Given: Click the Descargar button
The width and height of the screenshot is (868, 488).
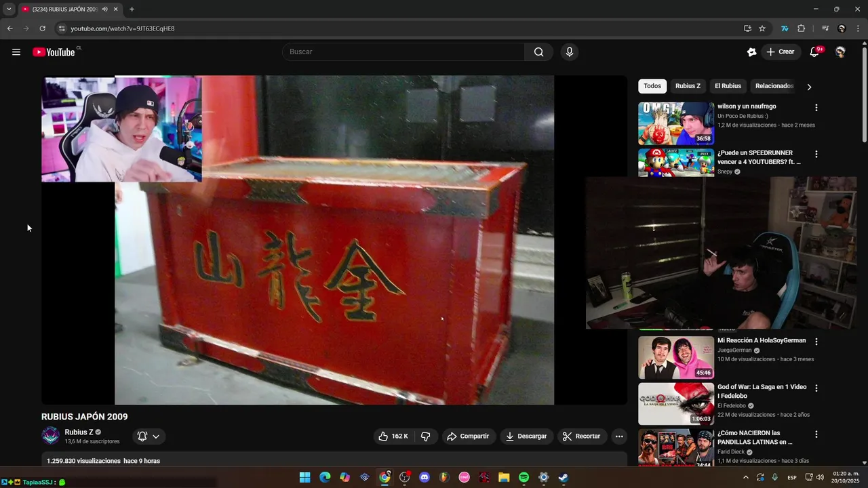Looking at the screenshot, I should (526, 436).
